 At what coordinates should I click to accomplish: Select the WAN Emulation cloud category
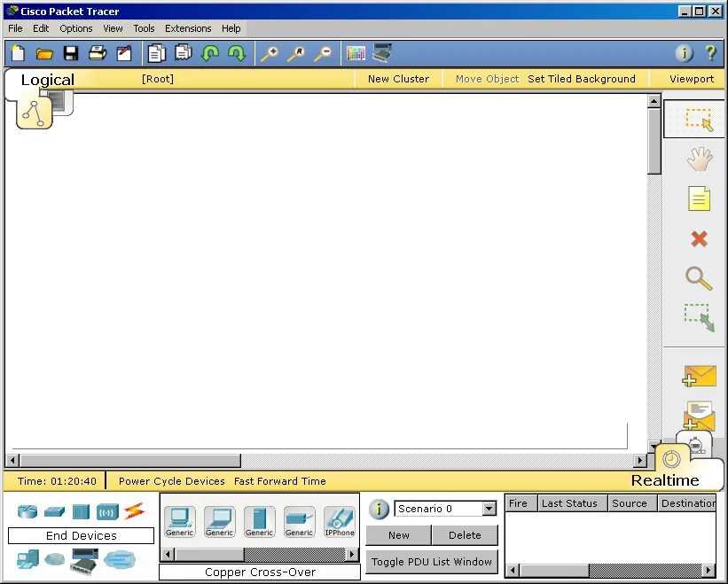coord(55,559)
